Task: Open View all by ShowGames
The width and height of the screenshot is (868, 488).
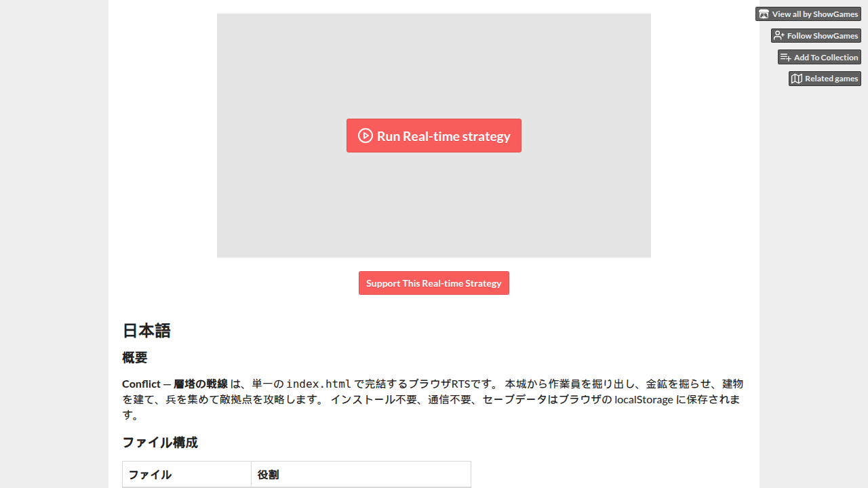Action: point(808,14)
